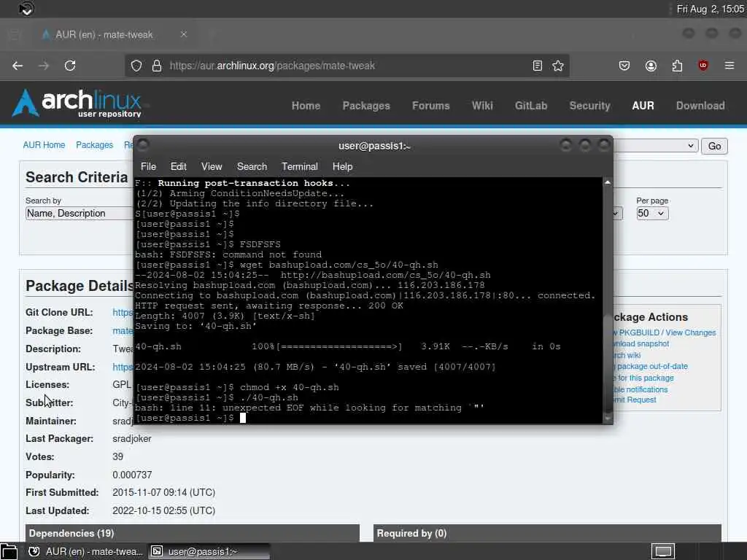747x560 pixels.
Task: Click the AUR Home sub-navigation link
Action: click(x=44, y=145)
